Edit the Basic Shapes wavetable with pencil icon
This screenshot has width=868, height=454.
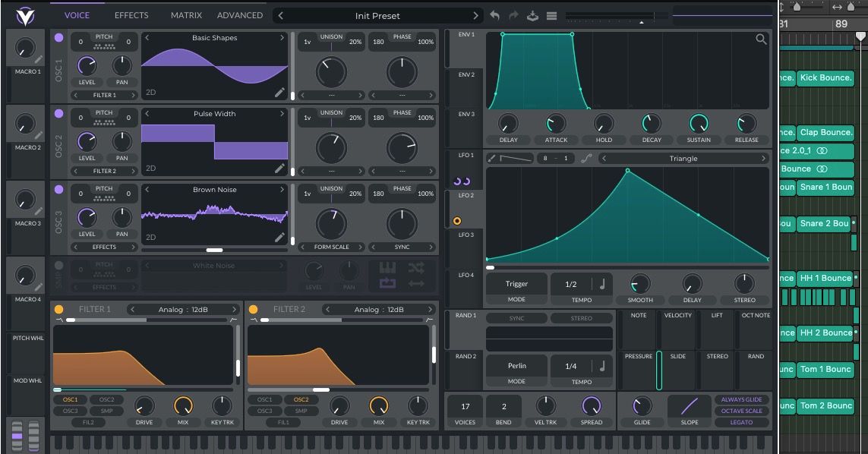279,93
